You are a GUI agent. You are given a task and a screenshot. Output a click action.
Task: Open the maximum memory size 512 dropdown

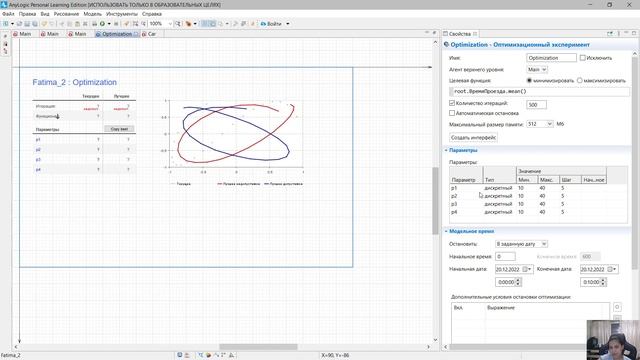(539, 124)
